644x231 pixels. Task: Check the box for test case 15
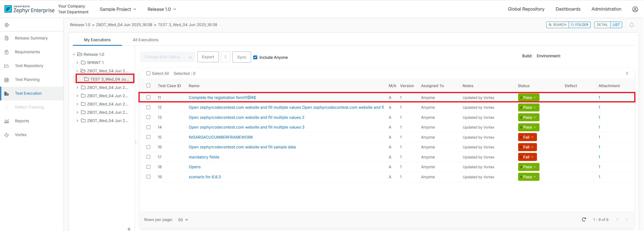[x=148, y=137]
